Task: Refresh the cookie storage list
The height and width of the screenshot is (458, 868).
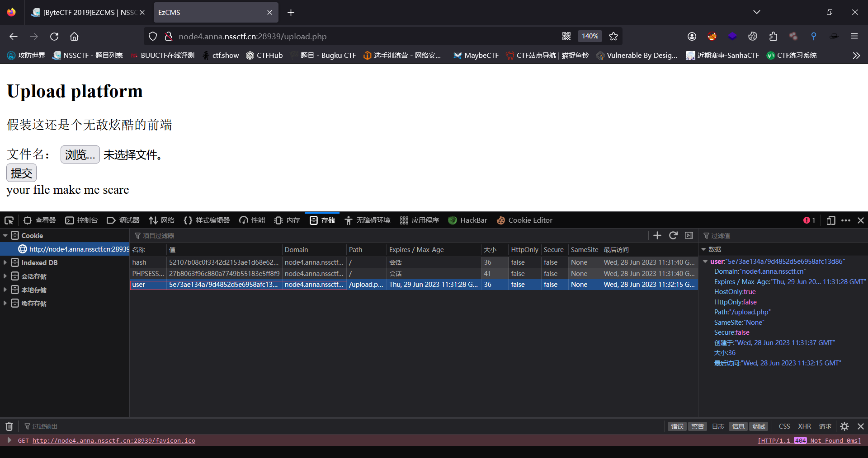Action: (673, 235)
